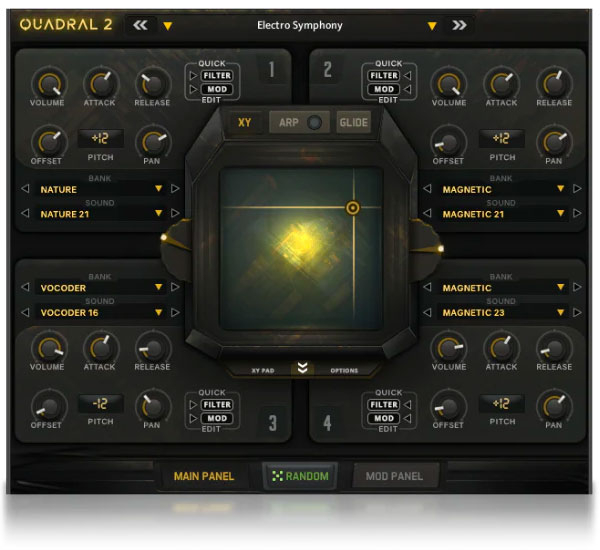The height and width of the screenshot is (550, 600).
Task: Click the next preset double-arrow icon
Action: click(x=459, y=25)
